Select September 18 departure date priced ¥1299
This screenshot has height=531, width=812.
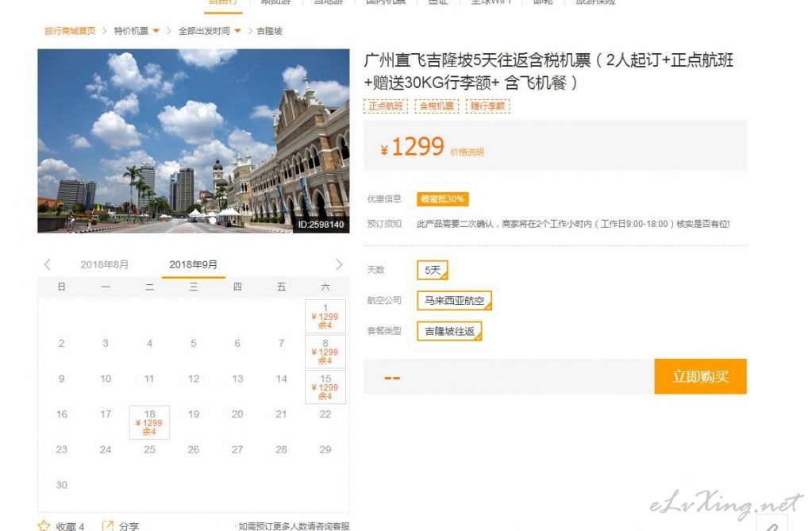tap(150, 423)
